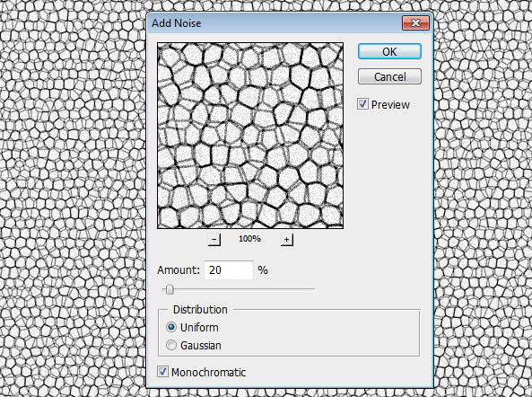Image resolution: width=532 pixels, height=397 pixels.
Task: Click the Amount label text
Action: 179,270
